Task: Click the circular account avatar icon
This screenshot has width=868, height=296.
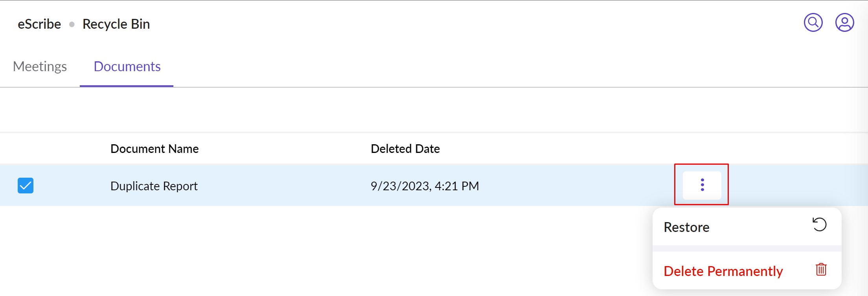Action: (845, 23)
